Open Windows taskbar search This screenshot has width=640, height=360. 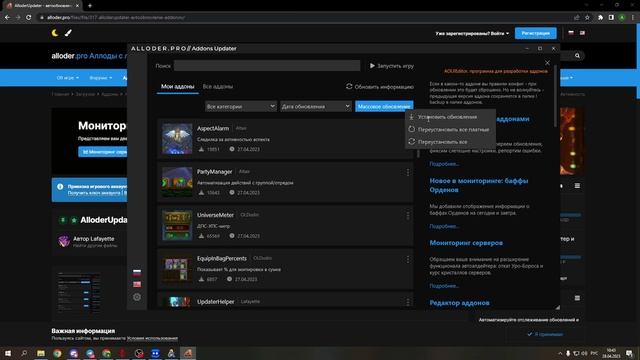pos(24,353)
